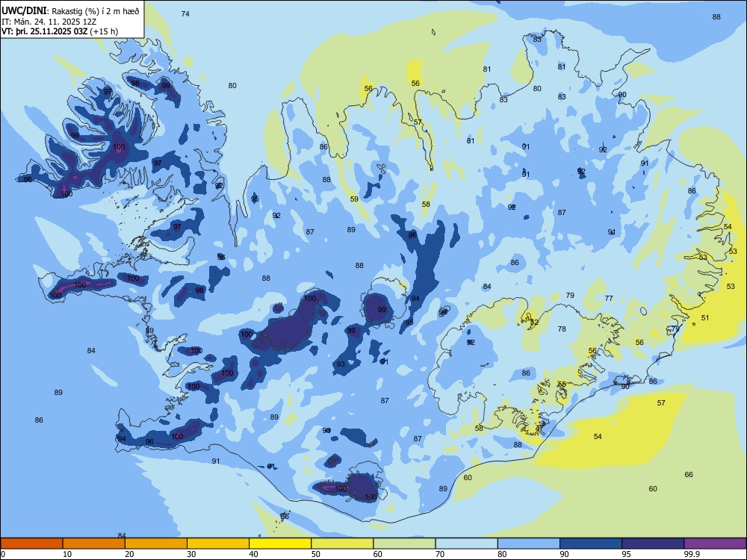The width and height of the screenshot is (747, 560).
Task: Pick the light orange 20–30 legend swatch
Action: pyautogui.click(x=156, y=544)
